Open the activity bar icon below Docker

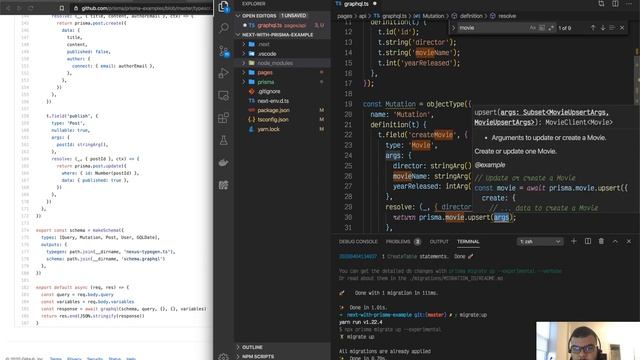pyautogui.click(x=224, y=185)
